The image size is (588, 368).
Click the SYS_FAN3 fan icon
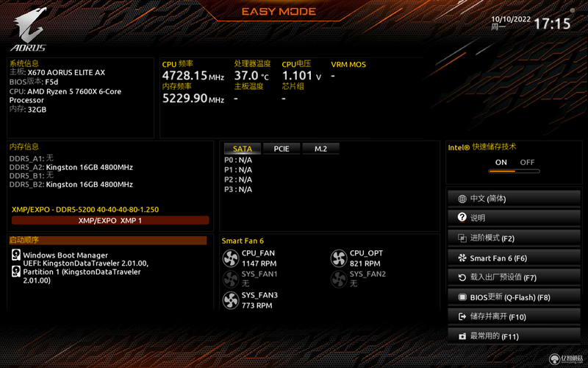coord(231,300)
